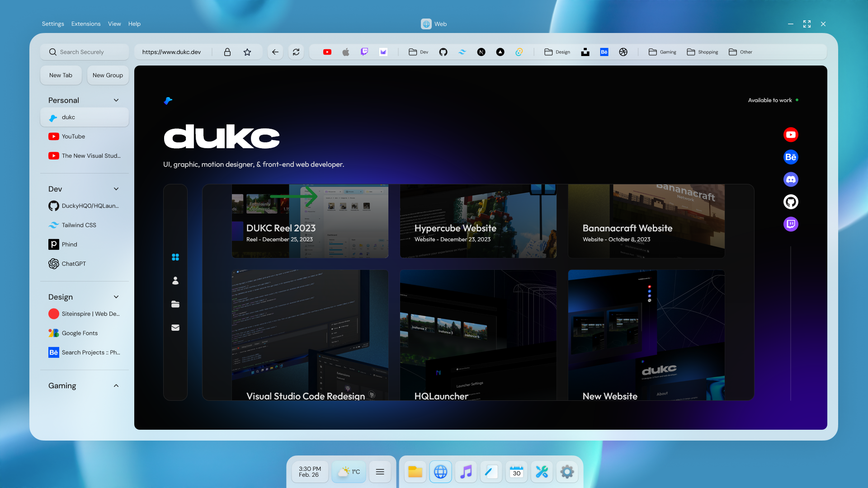The height and width of the screenshot is (488, 868).
Task: Select the person about icon in page sidebar
Action: click(x=175, y=281)
